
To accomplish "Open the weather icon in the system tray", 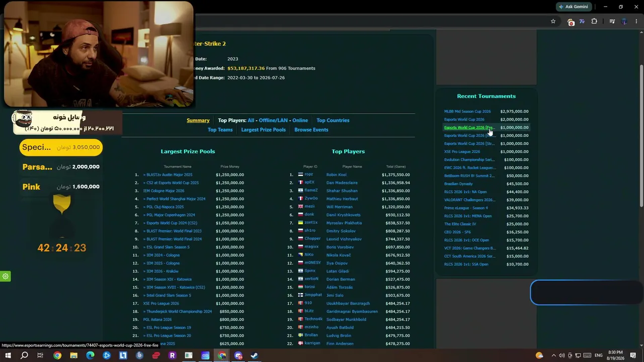I will 539,355.
